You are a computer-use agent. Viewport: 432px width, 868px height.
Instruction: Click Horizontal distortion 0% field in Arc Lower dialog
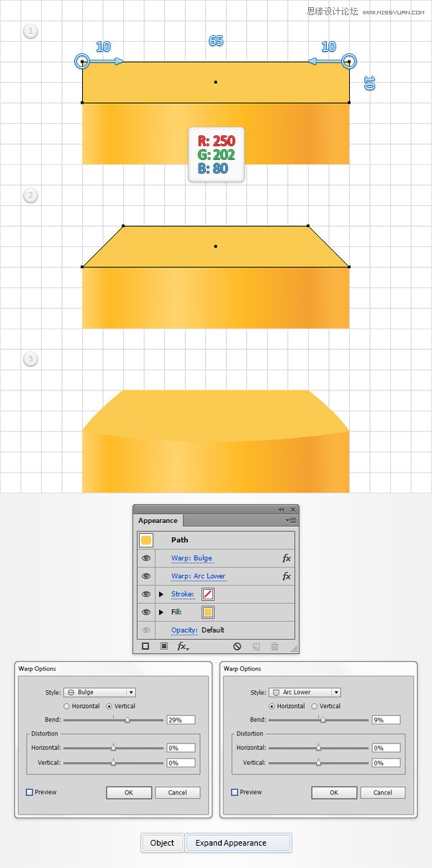tap(386, 748)
